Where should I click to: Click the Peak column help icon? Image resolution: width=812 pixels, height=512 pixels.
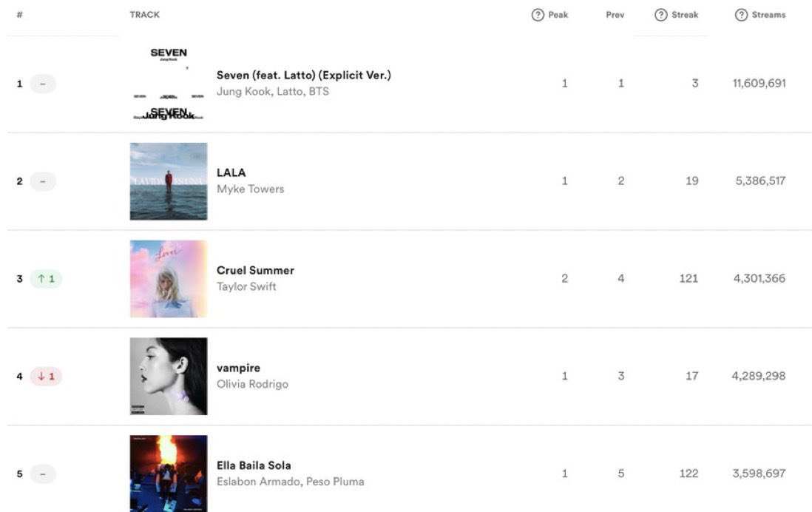click(x=538, y=15)
